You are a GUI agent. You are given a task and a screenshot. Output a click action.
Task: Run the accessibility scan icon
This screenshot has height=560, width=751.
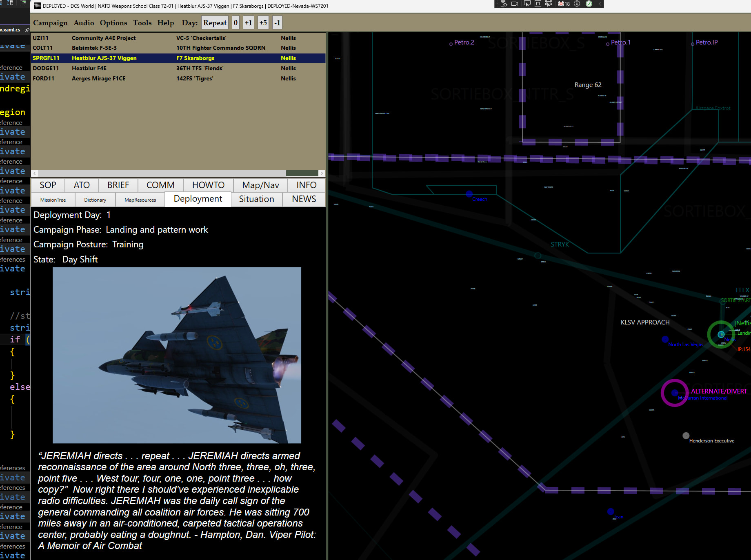577,4
